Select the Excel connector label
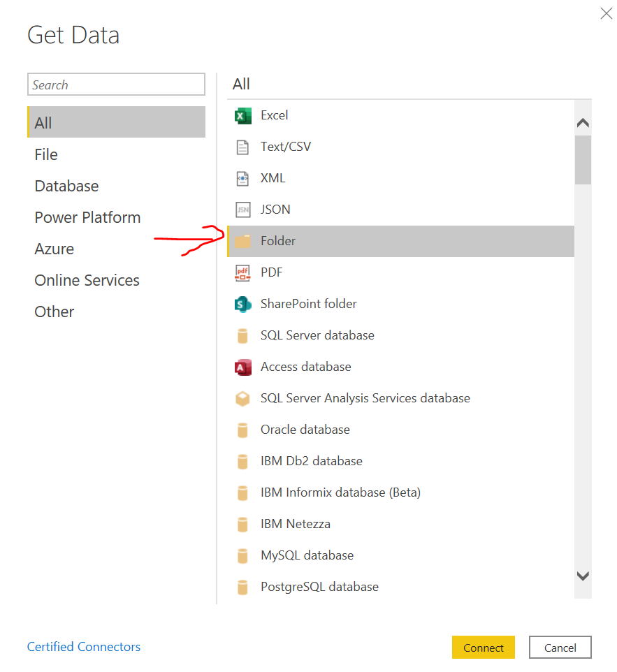The image size is (617, 672). [275, 115]
